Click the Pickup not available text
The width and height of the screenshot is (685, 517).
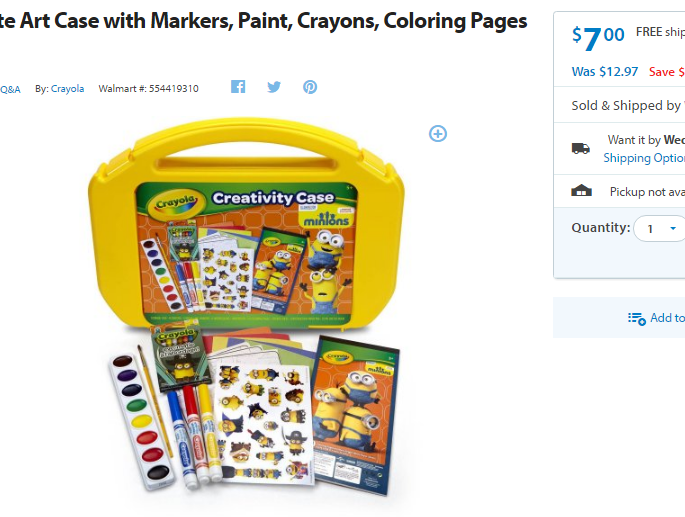click(647, 192)
